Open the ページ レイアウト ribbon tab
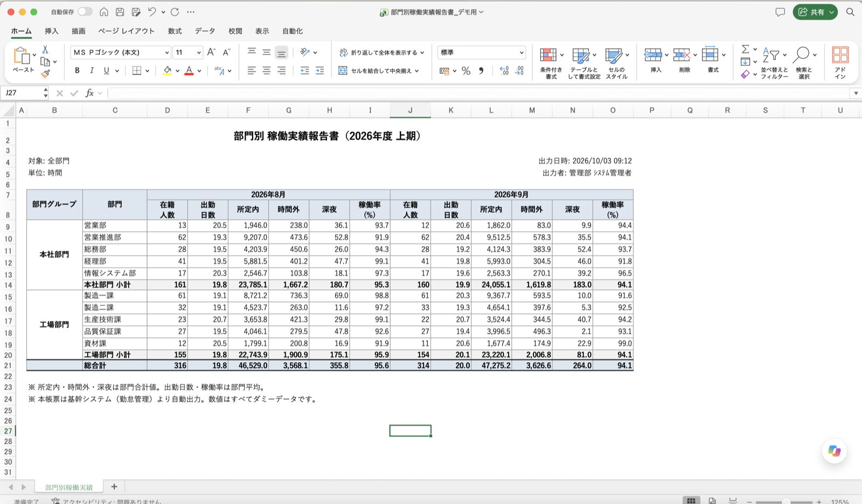 pos(126,31)
